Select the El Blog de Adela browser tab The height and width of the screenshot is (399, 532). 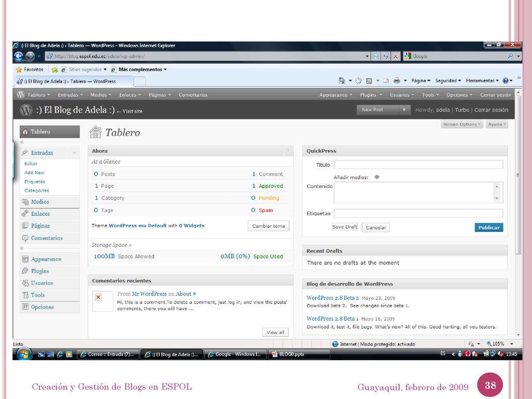[74, 82]
